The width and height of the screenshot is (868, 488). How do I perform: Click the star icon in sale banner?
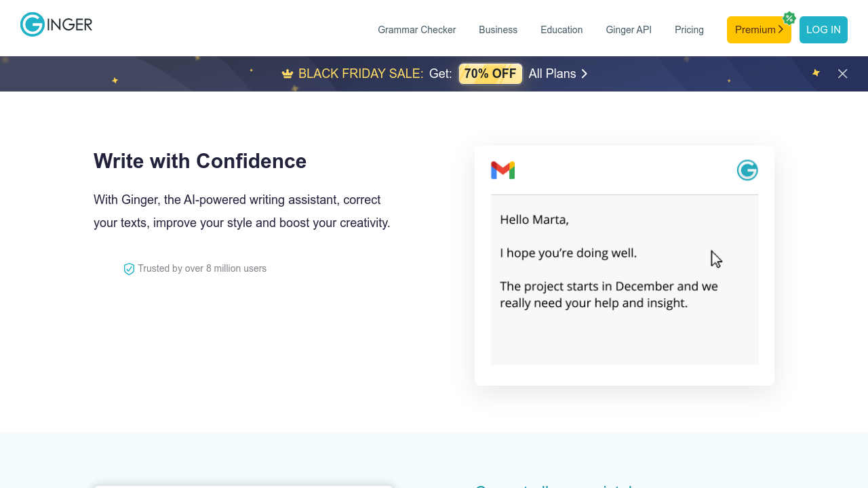[x=816, y=73]
